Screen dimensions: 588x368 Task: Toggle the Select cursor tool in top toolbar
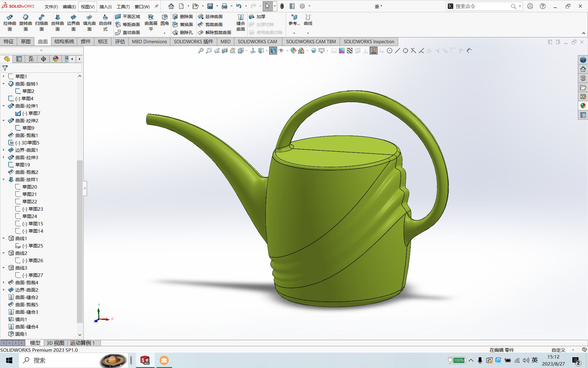click(x=267, y=6)
